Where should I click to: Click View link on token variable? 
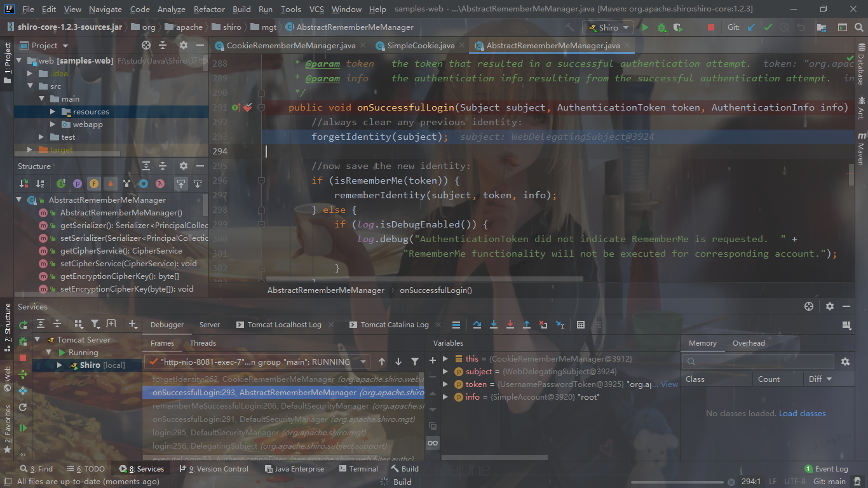(x=669, y=384)
